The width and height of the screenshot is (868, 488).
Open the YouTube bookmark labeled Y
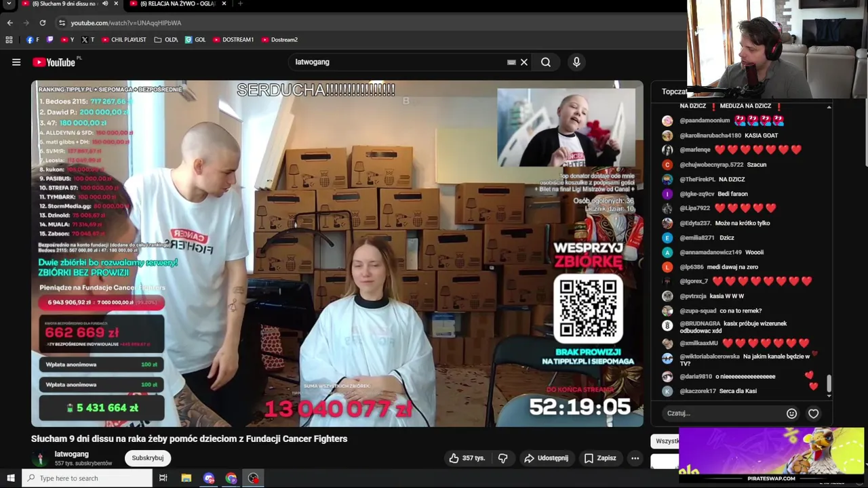point(67,40)
